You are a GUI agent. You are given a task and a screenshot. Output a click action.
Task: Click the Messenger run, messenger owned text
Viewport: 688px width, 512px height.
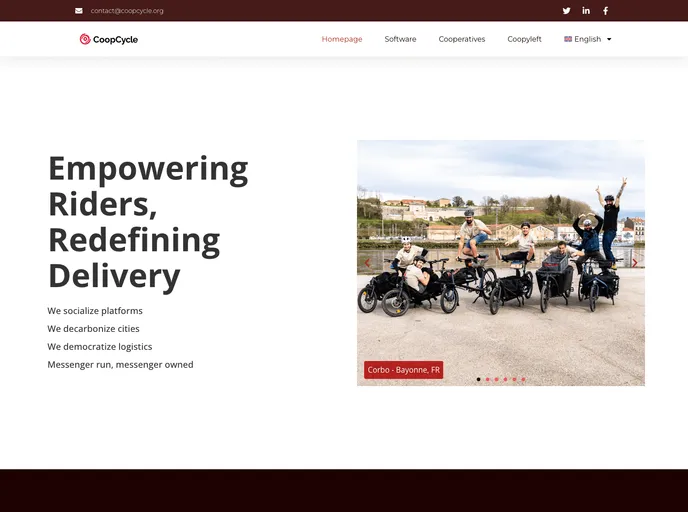[x=120, y=365]
